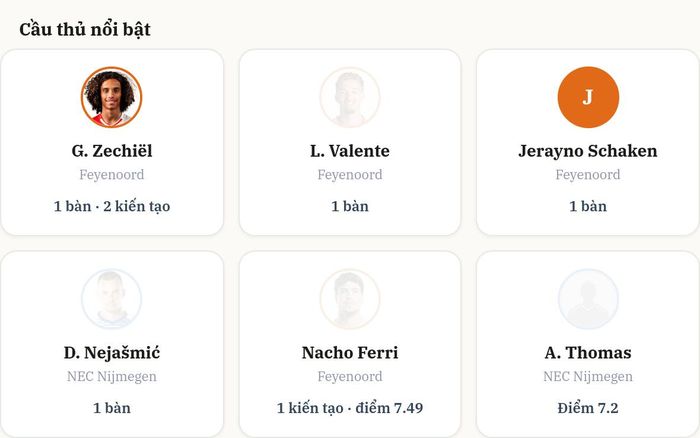Image resolution: width=700 pixels, height=438 pixels.
Task: Click the orange J avatar icon
Action: tap(588, 97)
